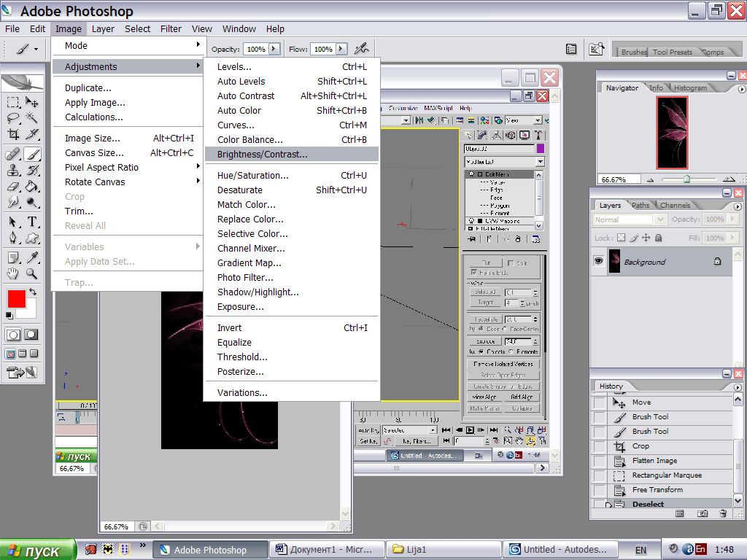Adjust the Navigator zoom slider

pyautogui.click(x=687, y=179)
